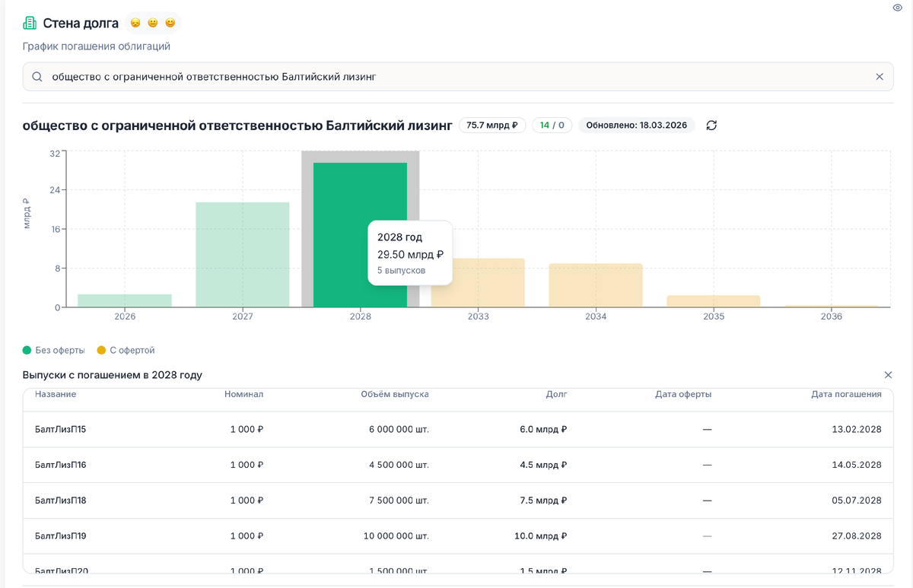Select the 2035 bar in chart
This screenshot has height=588, width=913.
tap(714, 301)
